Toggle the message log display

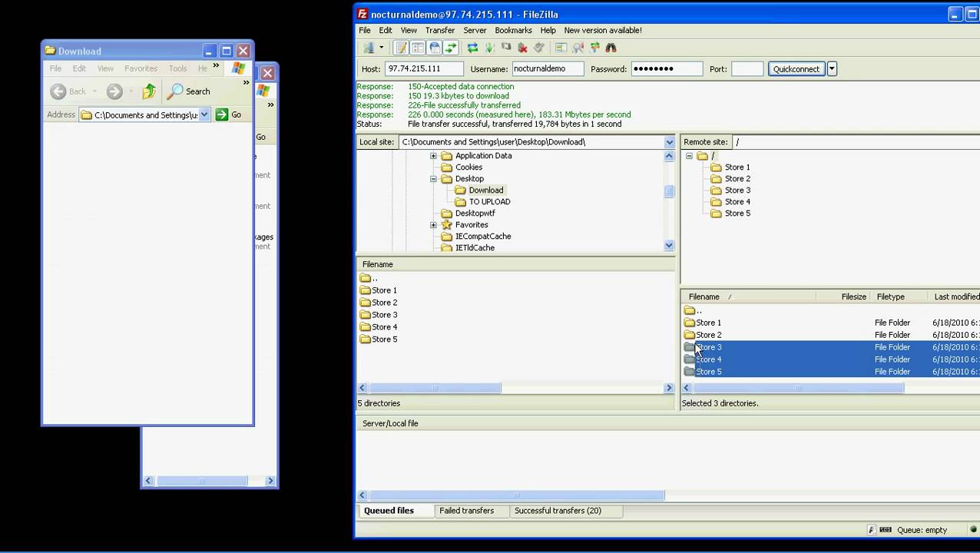pyautogui.click(x=401, y=48)
